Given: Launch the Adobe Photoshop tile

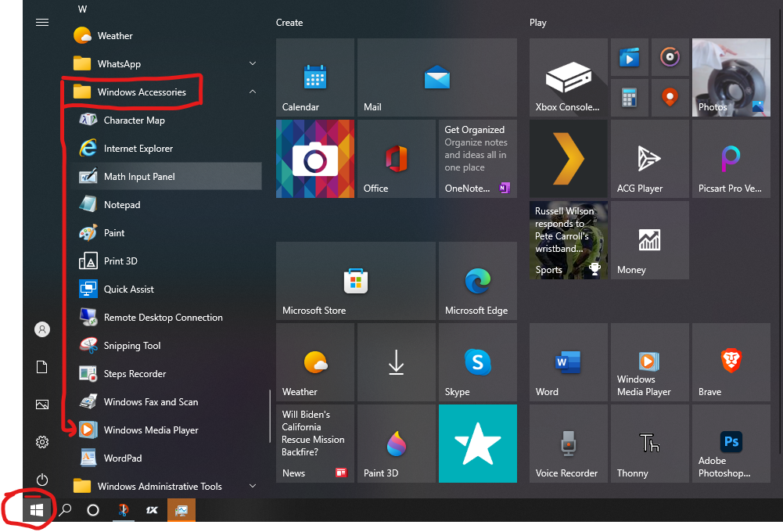Looking at the screenshot, I should (x=731, y=444).
